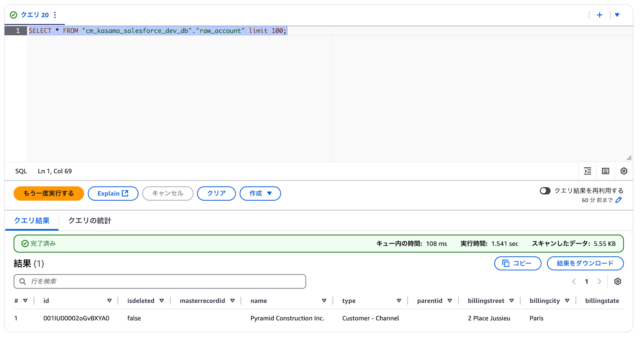Screen dimensions: 644x341
Task: Go to previous results page arrow
Action: [574, 281]
